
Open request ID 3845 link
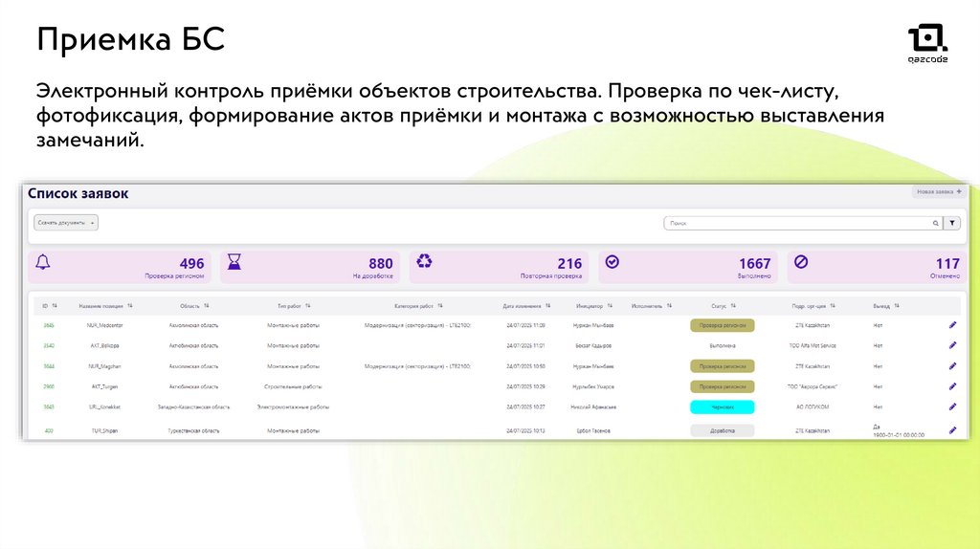49,325
